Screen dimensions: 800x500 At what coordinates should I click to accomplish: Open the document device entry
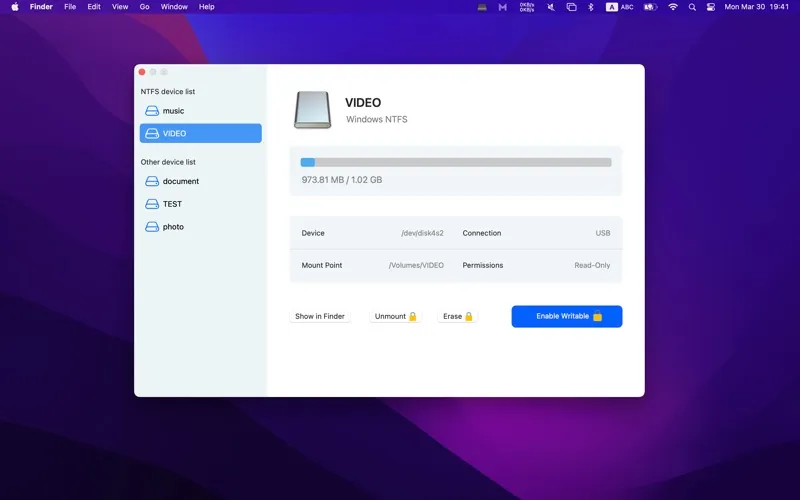click(x=201, y=181)
